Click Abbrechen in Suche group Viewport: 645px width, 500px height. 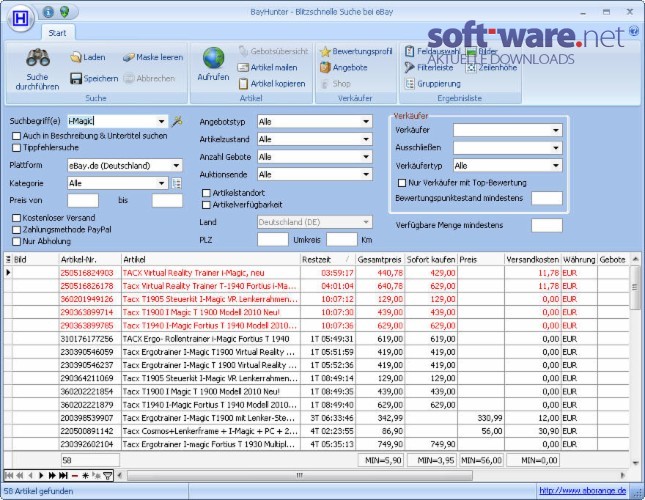[x=149, y=78]
